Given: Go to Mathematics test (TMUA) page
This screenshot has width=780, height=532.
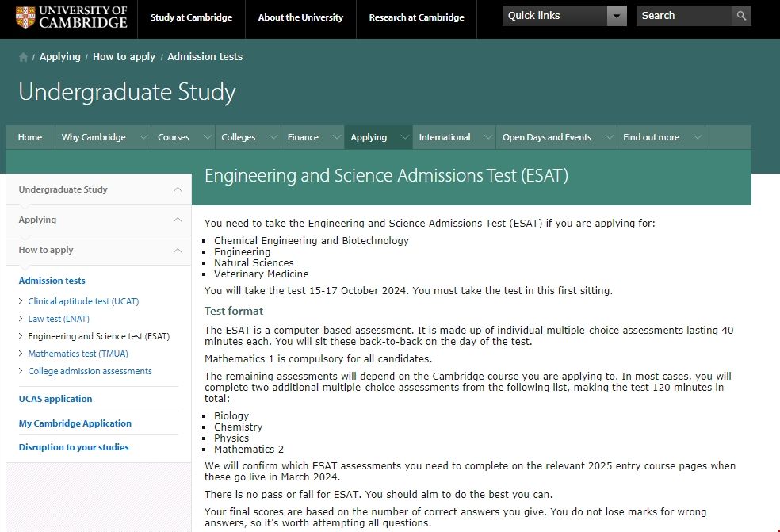Looking at the screenshot, I should tap(78, 354).
